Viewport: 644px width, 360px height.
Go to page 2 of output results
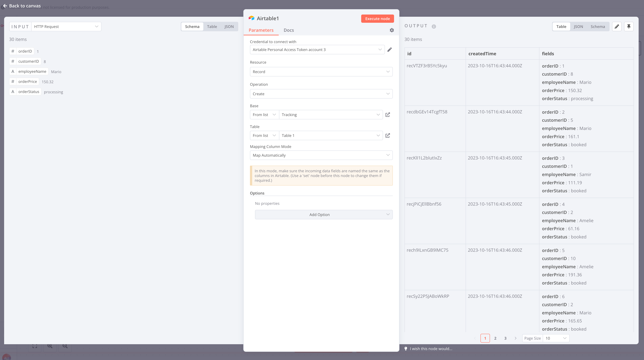(495, 338)
